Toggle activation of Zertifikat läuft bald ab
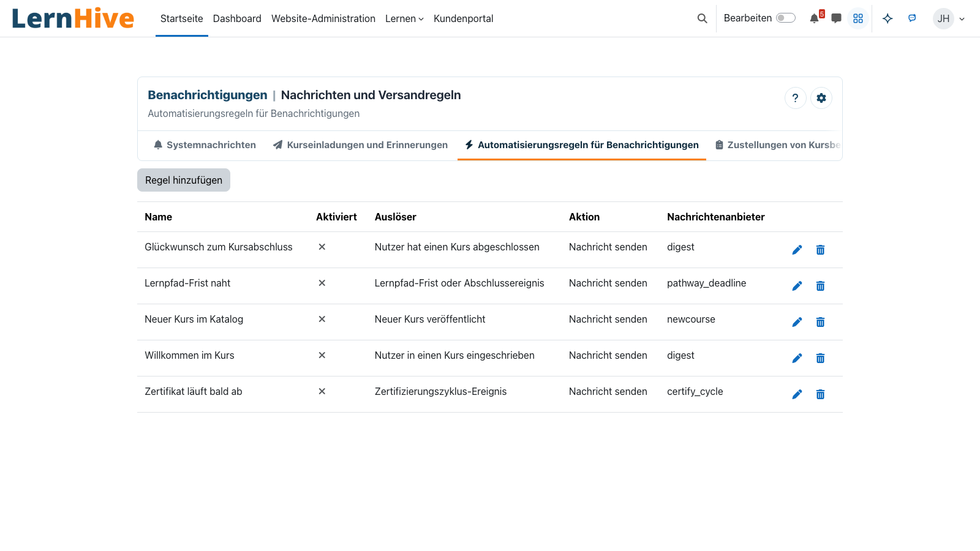 322,391
